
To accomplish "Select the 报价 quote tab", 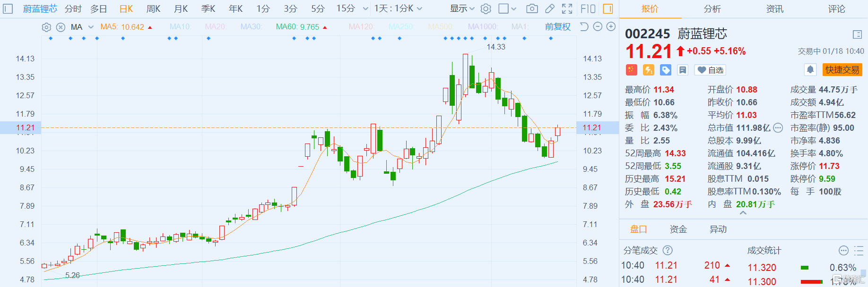I will click(650, 9).
